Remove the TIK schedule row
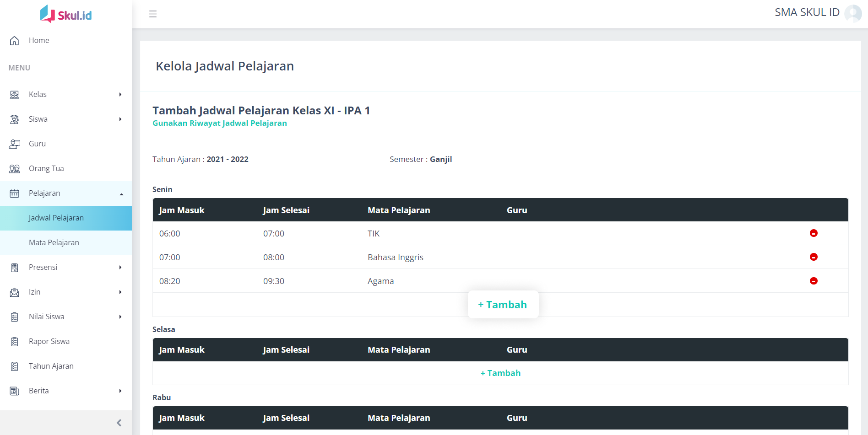 click(x=813, y=233)
